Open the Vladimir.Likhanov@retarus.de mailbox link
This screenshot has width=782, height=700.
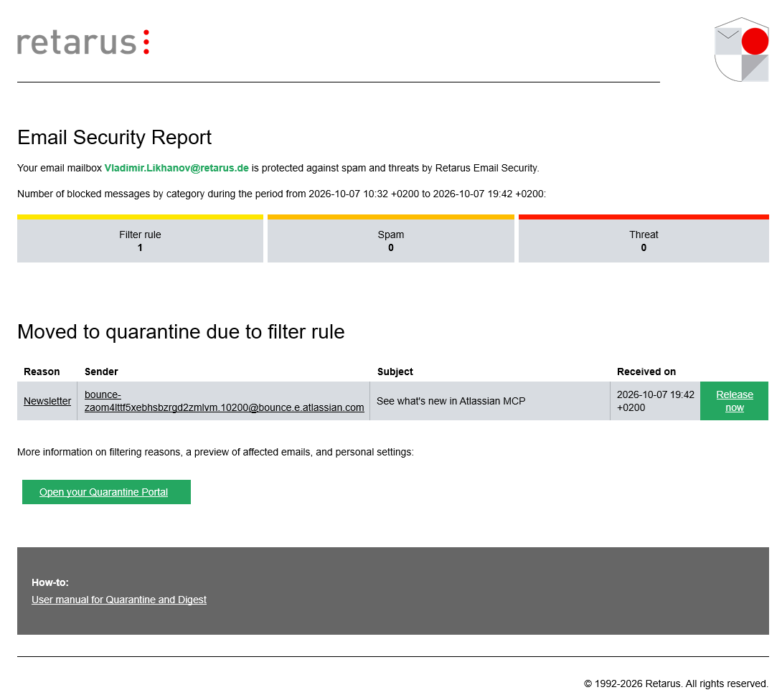tap(176, 168)
